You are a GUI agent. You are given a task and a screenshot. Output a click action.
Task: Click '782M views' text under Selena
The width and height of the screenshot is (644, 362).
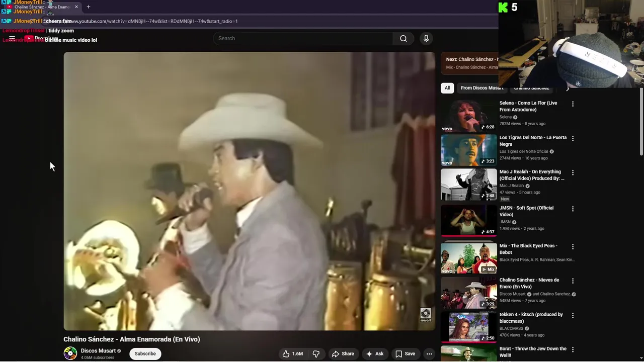pos(510,124)
